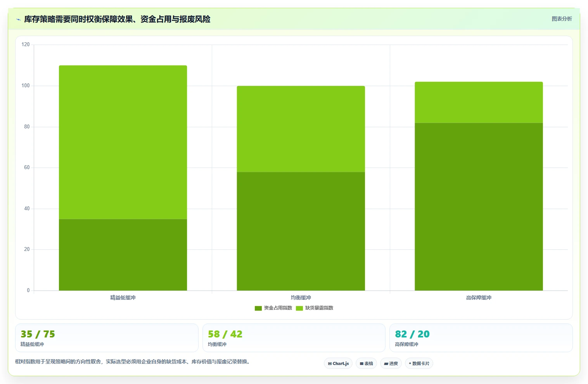This screenshot has width=588, height=384.
Task: Click the 20 y-axis tick label
Action: point(27,249)
